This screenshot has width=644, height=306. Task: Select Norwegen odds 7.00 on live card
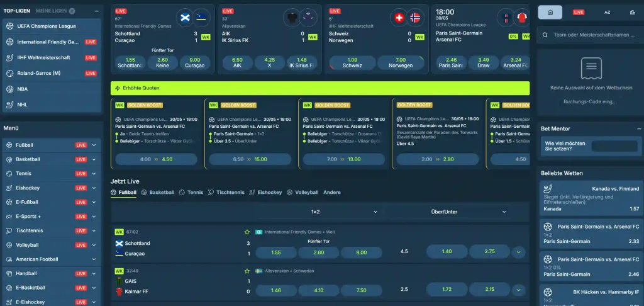(x=401, y=62)
